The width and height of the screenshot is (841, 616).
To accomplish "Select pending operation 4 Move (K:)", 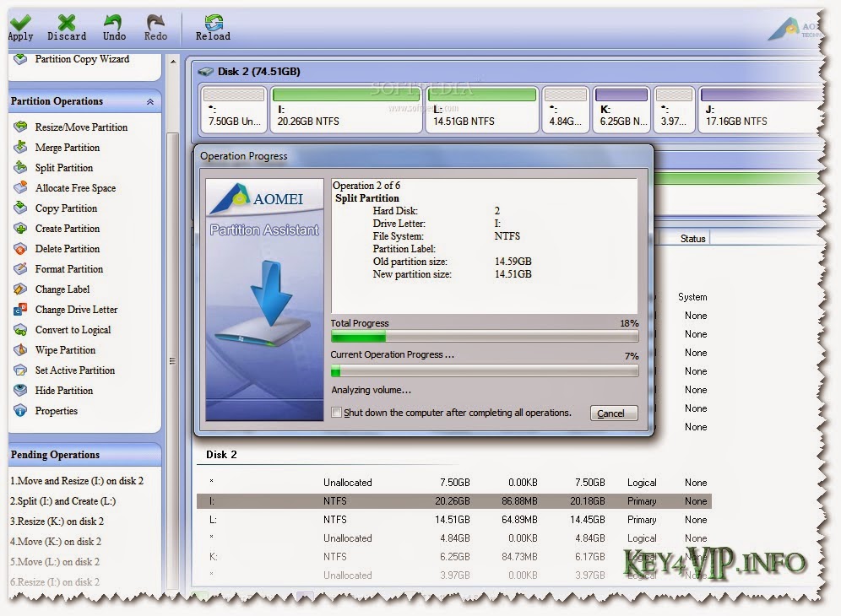I will coord(55,542).
